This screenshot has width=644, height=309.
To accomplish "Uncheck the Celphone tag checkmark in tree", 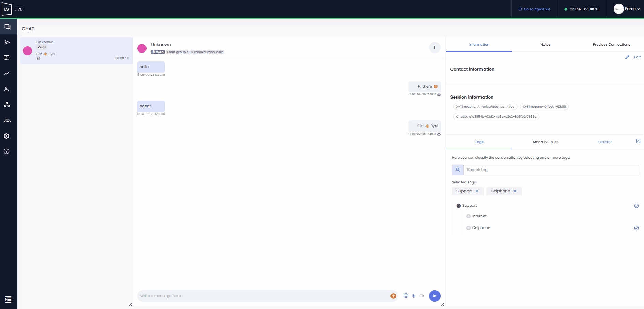I will click(636, 228).
